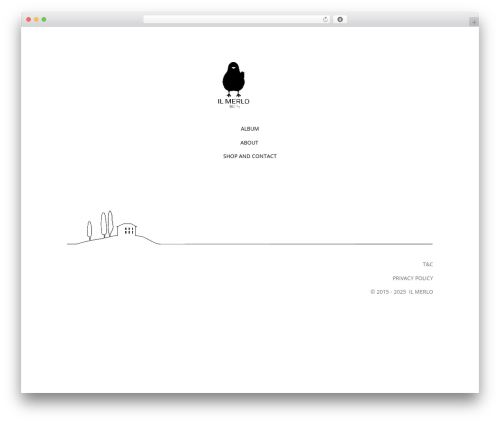The width and height of the screenshot is (500, 423).
Task: Close the browser window with red button
Action: pos(29,19)
